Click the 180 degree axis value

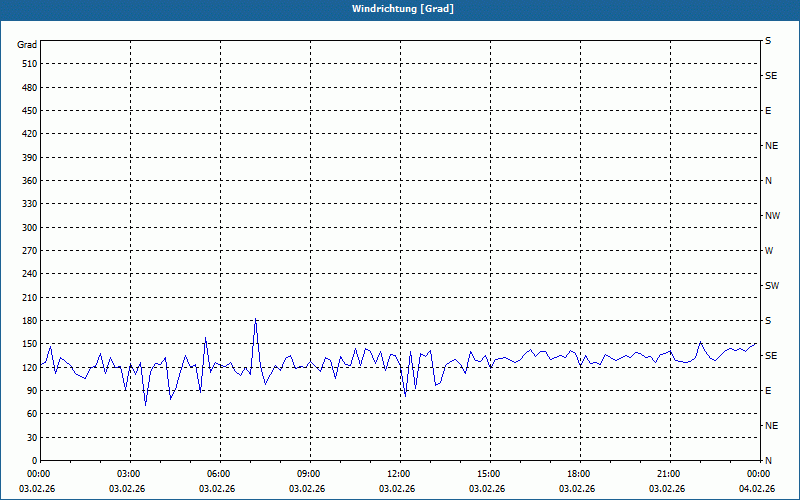click(x=30, y=321)
